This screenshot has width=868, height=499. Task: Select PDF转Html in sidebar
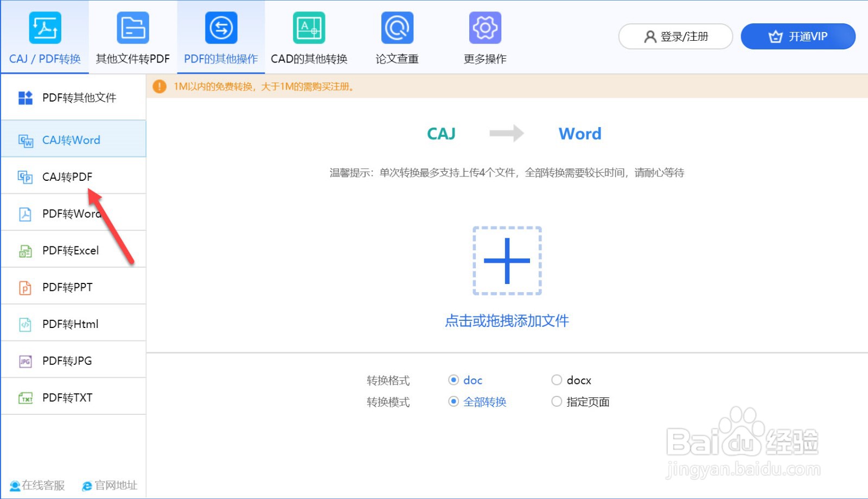pos(74,323)
